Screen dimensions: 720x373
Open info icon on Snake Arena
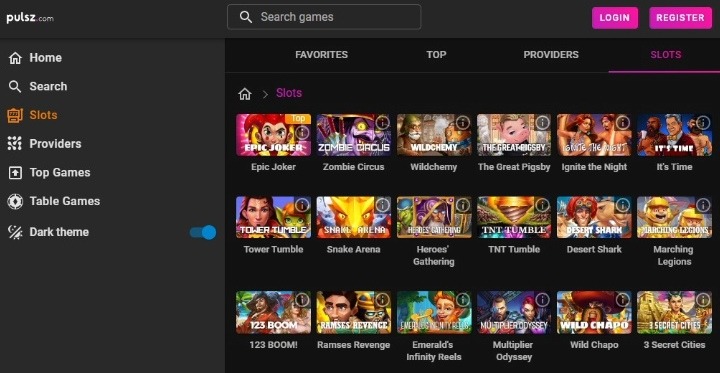tap(382, 205)
